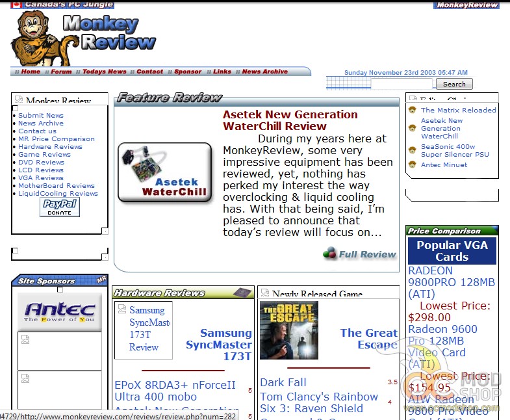Open DVD Reviews sidebar link

41,162
